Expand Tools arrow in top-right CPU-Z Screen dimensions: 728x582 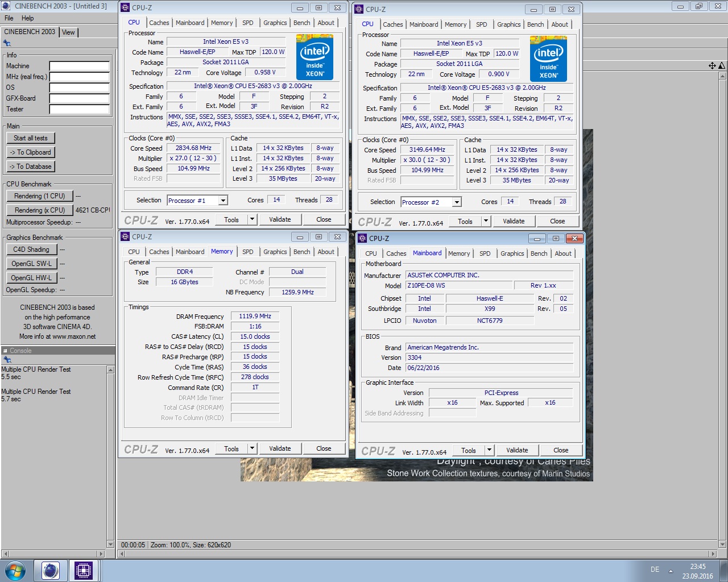click(486, 221)
